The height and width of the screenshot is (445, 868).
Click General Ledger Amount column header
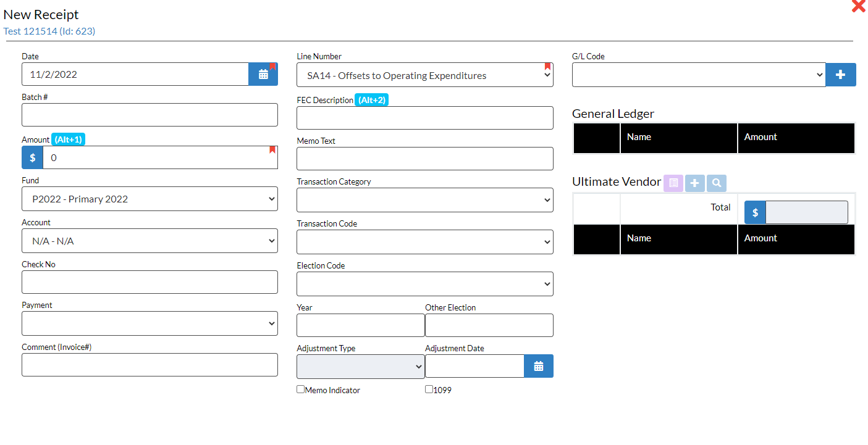(x=796, y=137)
